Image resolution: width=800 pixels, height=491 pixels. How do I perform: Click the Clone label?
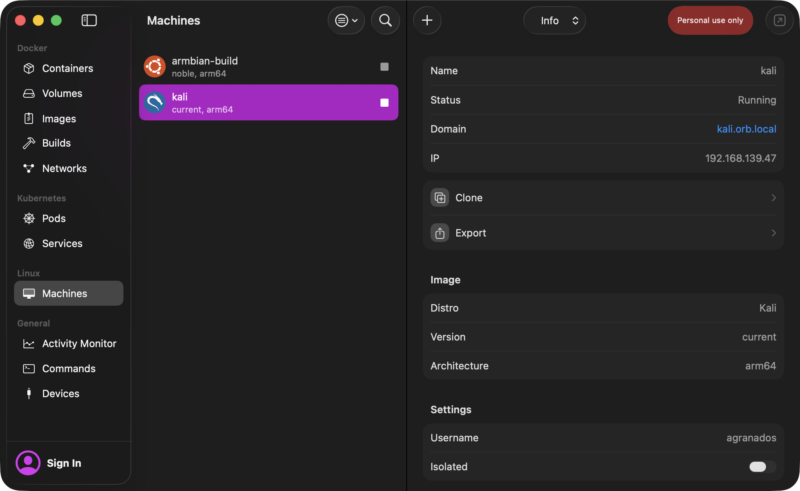click(468, 198)
